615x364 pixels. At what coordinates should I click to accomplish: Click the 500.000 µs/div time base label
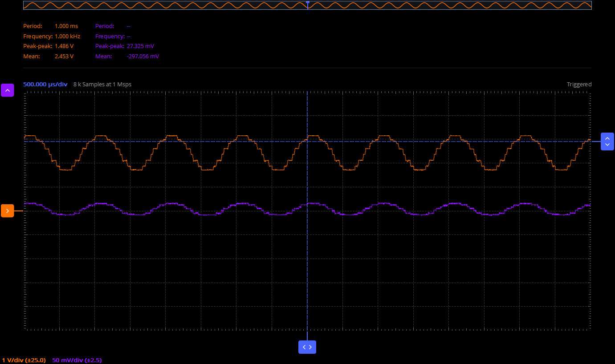coord(45,85)
